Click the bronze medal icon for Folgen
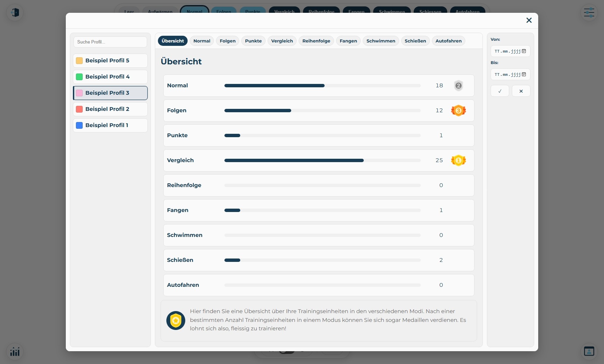This screenshot has height=364, width=604. coord(458,111)
